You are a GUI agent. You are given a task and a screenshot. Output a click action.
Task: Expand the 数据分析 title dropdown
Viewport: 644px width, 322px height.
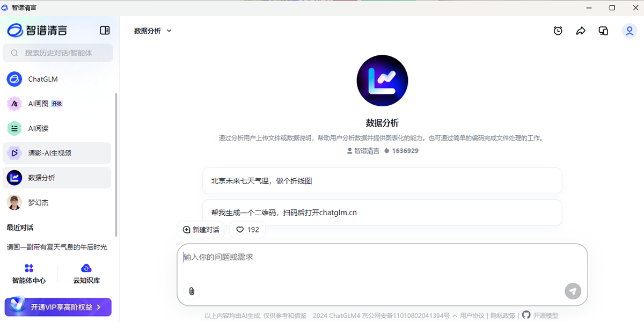(x=169, y=31)
